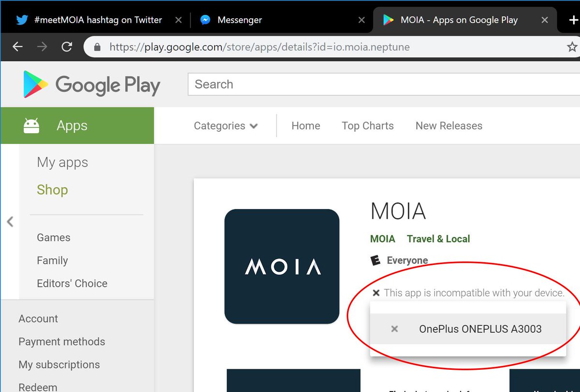Image resolution: width=580 pixels, height=392 pixels.
Task: Click the Google Play tab favicon
Action: pyautogui.click(x=388, y=20)
